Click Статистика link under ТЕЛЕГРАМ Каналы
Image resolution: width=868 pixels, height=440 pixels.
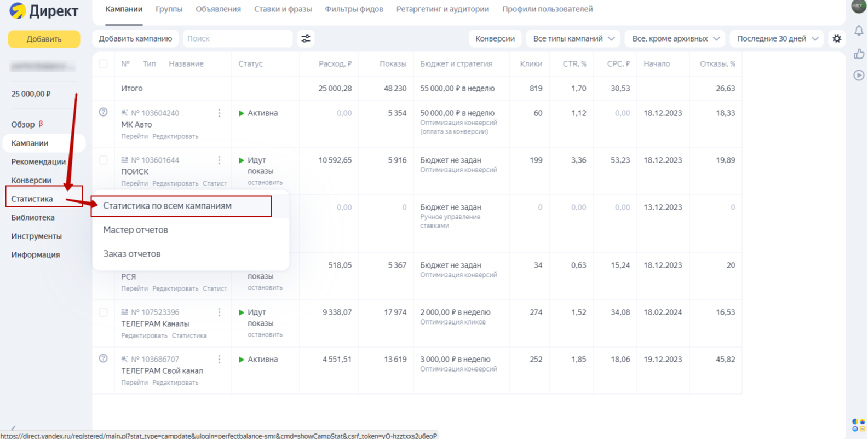[x=189, y=335]
